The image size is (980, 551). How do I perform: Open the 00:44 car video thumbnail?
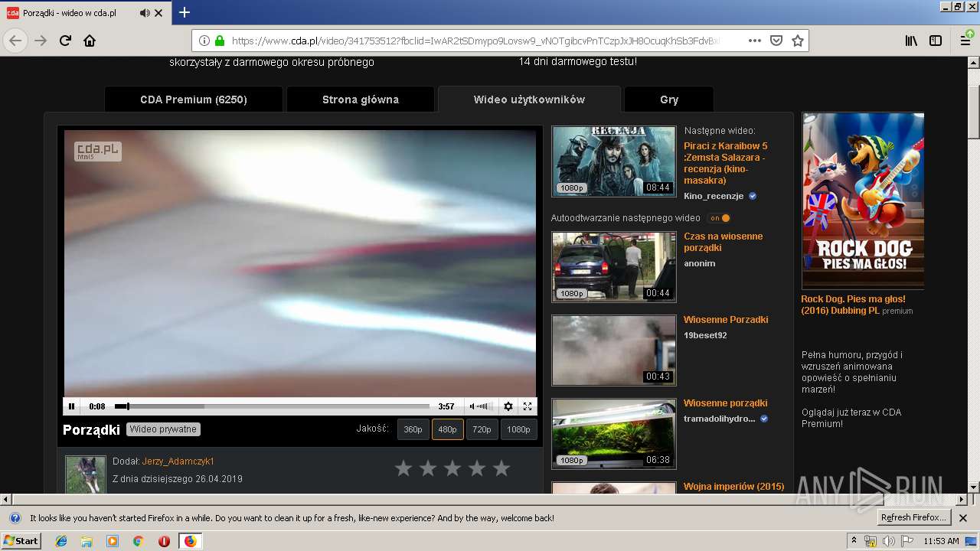coord(614,267)
